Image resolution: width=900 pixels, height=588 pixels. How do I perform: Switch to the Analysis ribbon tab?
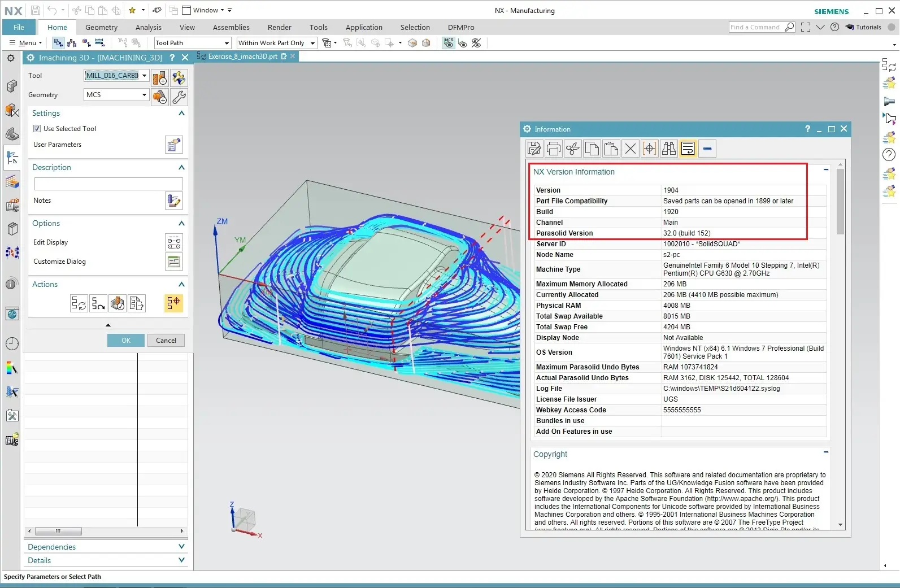coord(149,27)
